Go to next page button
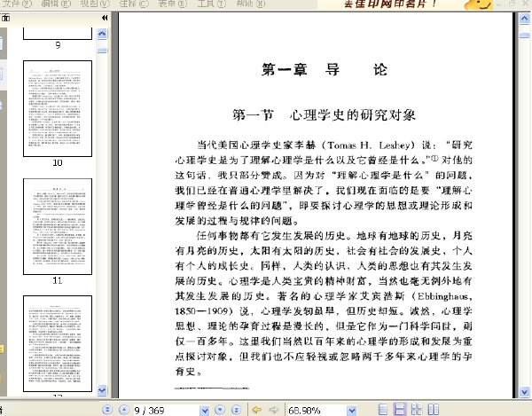 point(220,410)
